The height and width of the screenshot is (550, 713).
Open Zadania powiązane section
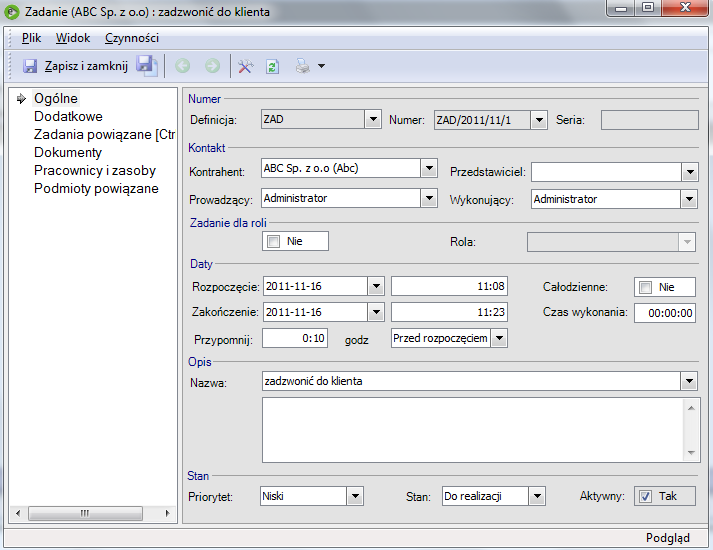(104, 135)
